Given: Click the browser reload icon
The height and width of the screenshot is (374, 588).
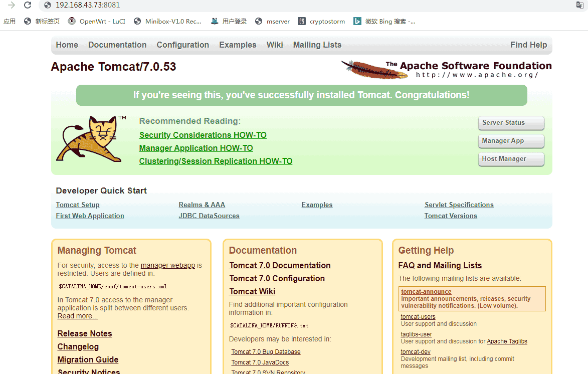Looking at the screenshot, I should 28,6.
